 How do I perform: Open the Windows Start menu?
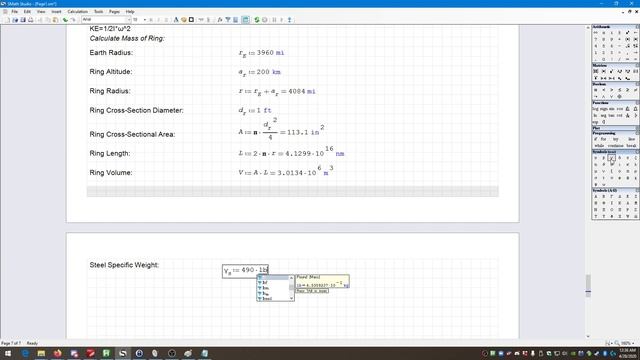pos(7,353)
